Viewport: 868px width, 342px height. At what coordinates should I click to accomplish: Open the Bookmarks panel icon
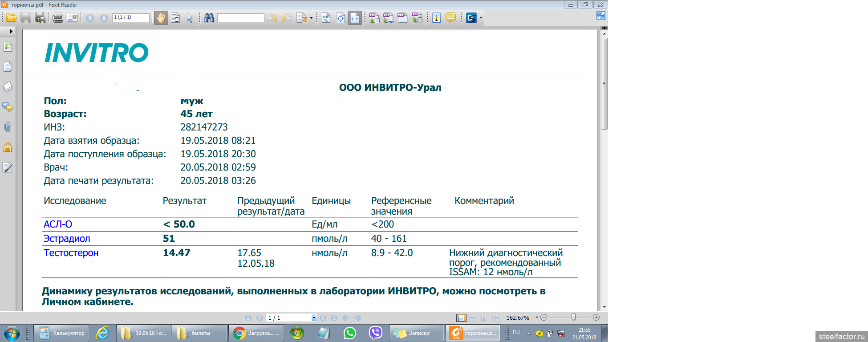(8, 47)
